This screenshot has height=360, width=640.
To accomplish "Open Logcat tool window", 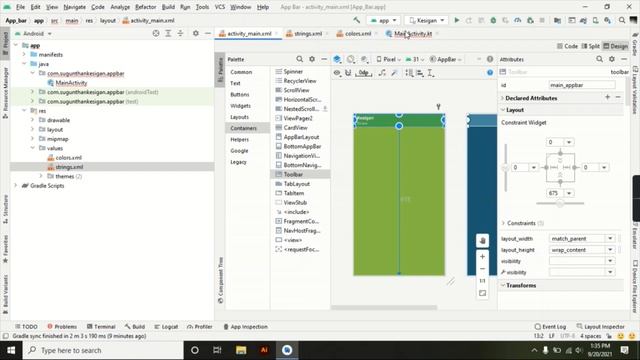I will point(166,327).
